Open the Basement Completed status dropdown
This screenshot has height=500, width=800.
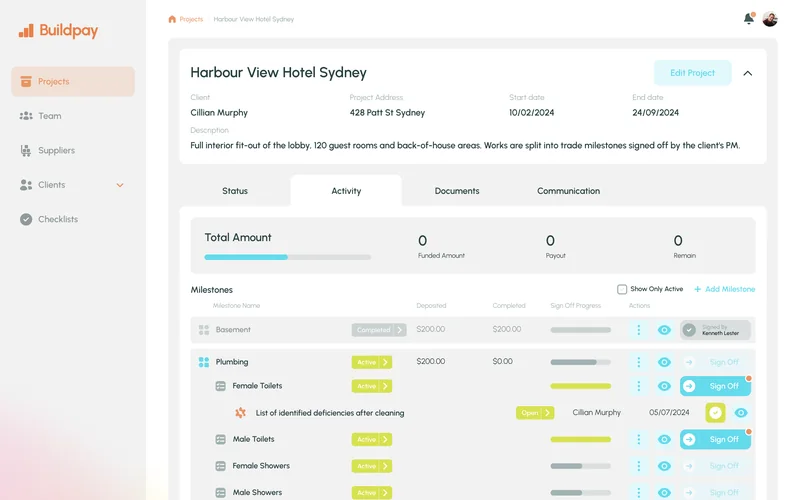tap(379, 330)
